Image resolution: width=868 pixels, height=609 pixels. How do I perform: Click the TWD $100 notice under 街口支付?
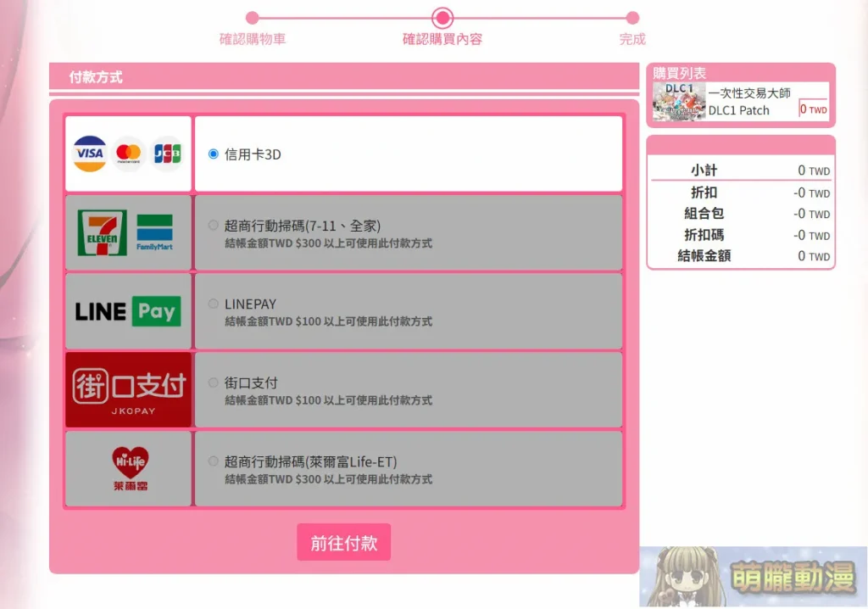(328, 400)
